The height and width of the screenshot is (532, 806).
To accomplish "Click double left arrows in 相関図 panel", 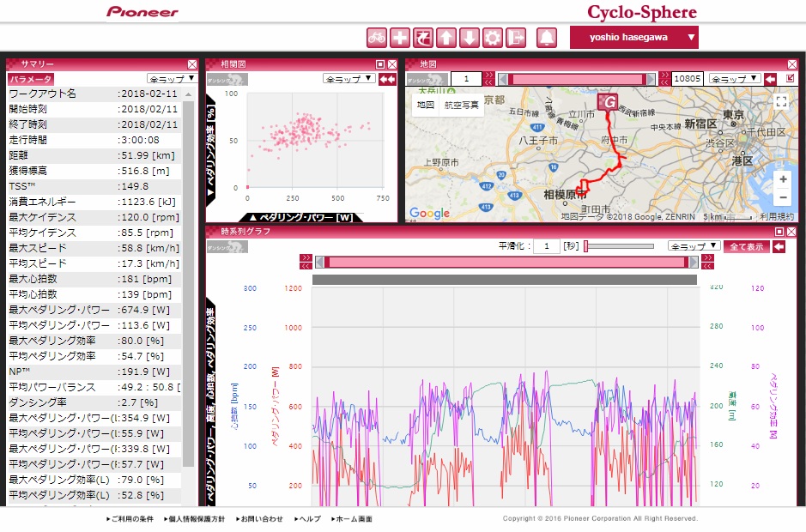I will 388,79.
